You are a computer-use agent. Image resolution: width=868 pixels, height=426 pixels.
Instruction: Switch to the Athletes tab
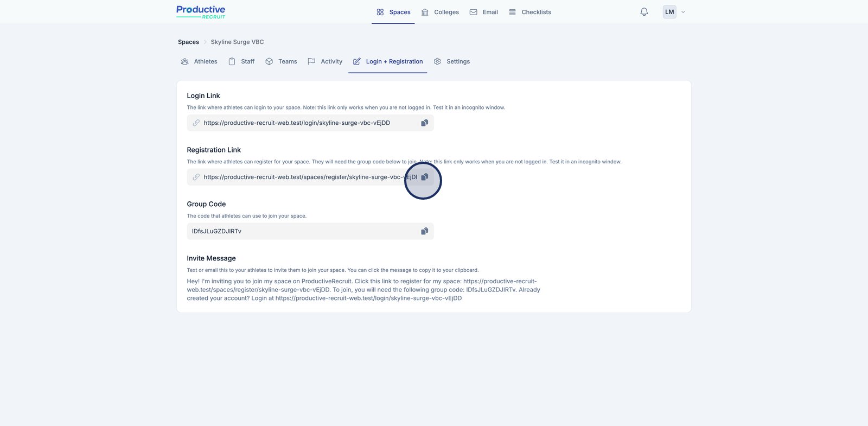[199, 61]
